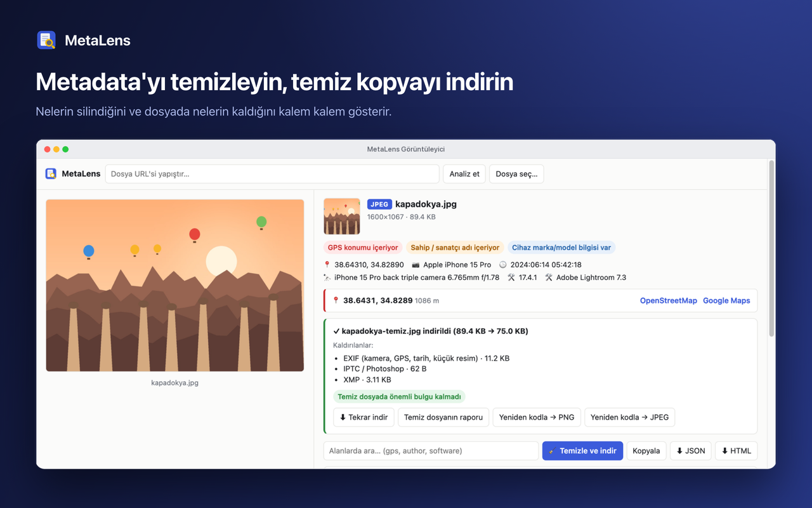This screenshot has width=812, height=508.
Task: Open Temiz dosyanın raporu
Action: click(x=443, y=417)
